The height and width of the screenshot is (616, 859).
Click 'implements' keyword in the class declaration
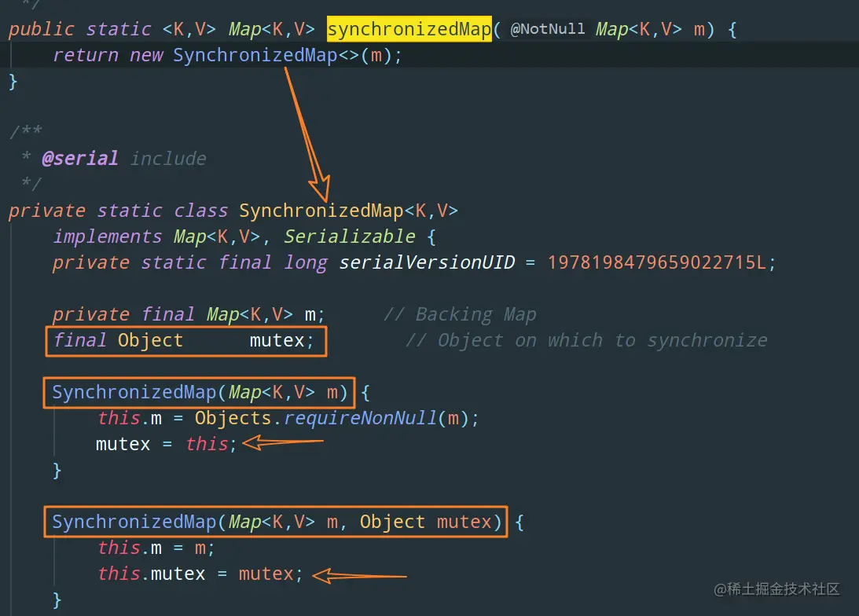pos(108,236)
